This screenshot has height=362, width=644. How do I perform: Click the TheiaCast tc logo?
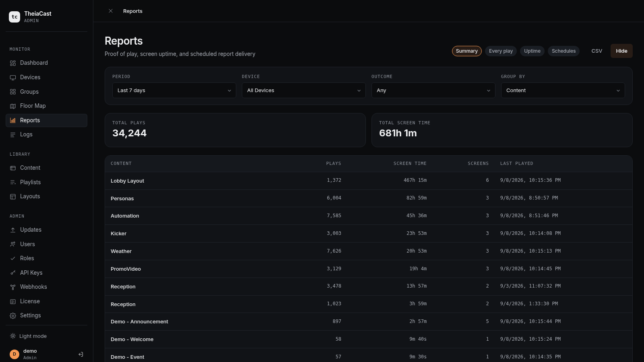click(14, 17)
